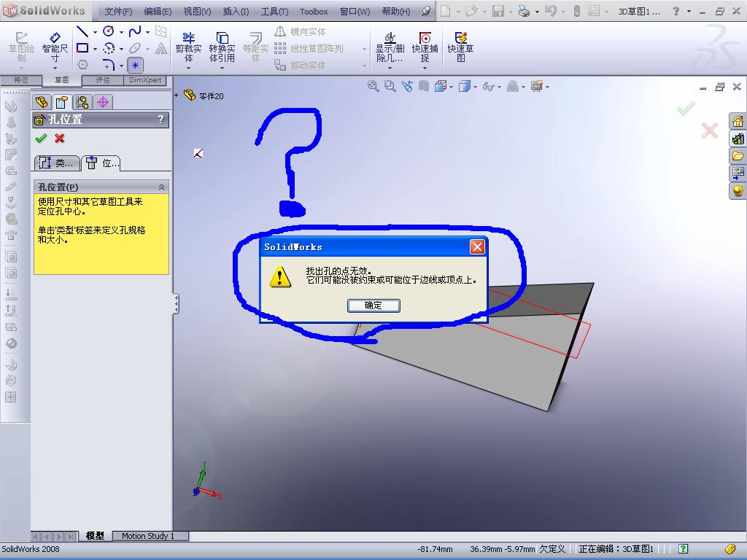Close the SolidWorks warning dialog
This screenshot has height=560, width=747.
coord(477,246)
